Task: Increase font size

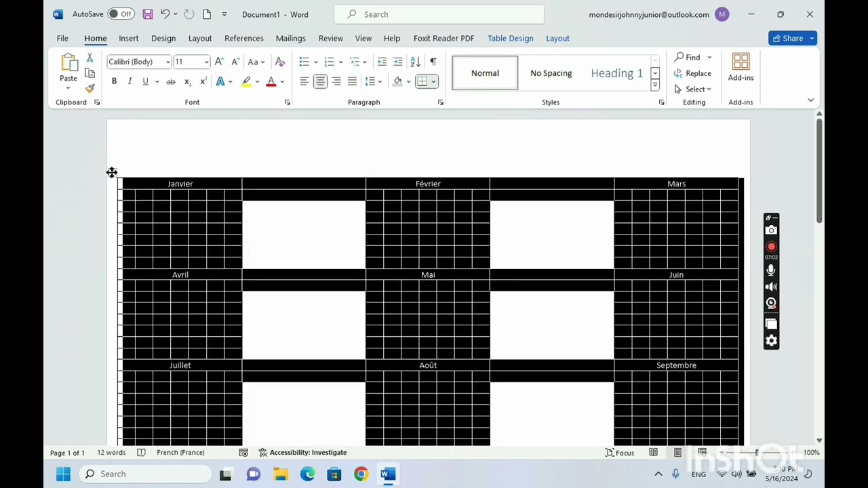Action: pyautogui.click(x=219, y=62)
